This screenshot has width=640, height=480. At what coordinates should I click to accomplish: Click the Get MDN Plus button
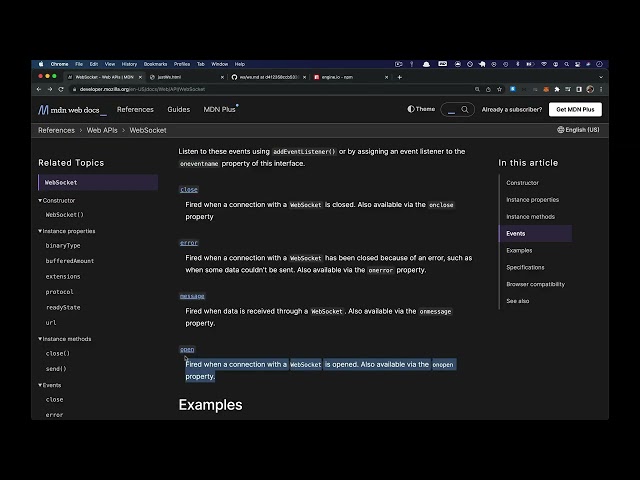575,109
